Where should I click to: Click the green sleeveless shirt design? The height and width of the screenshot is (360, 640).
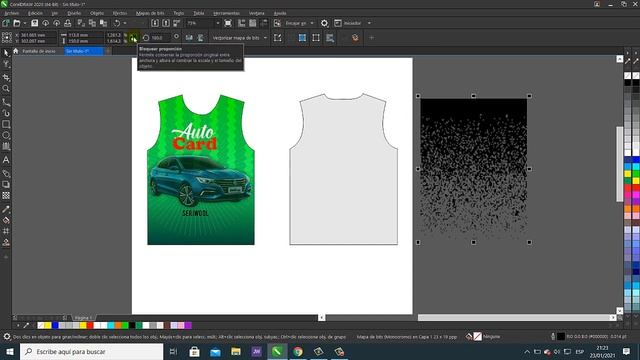pos(201,170)
